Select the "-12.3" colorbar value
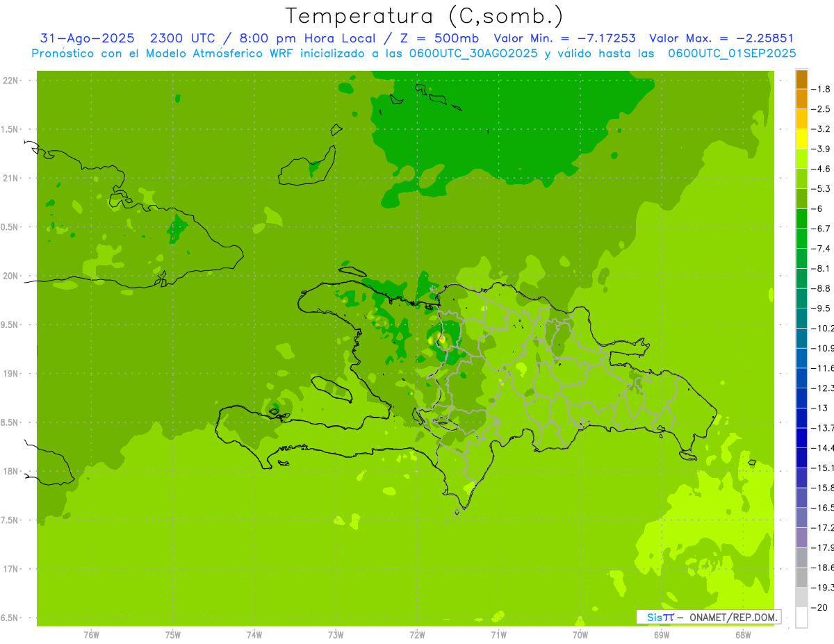 pos(822,388)
